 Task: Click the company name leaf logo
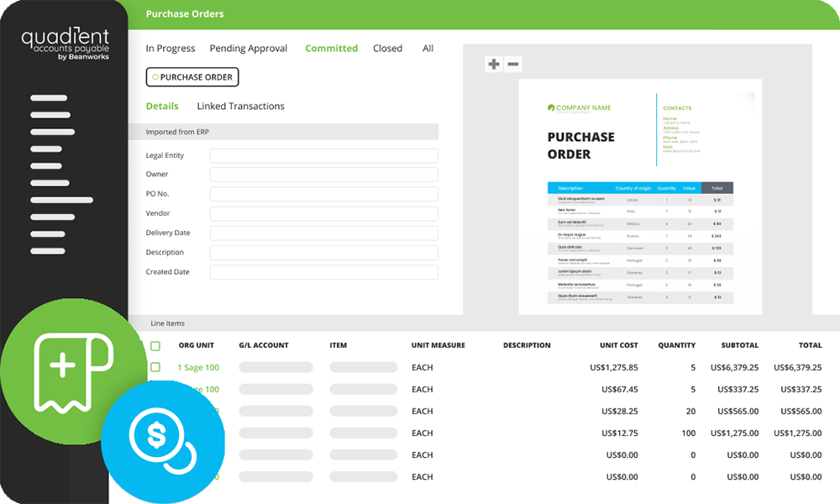[551, 108]
